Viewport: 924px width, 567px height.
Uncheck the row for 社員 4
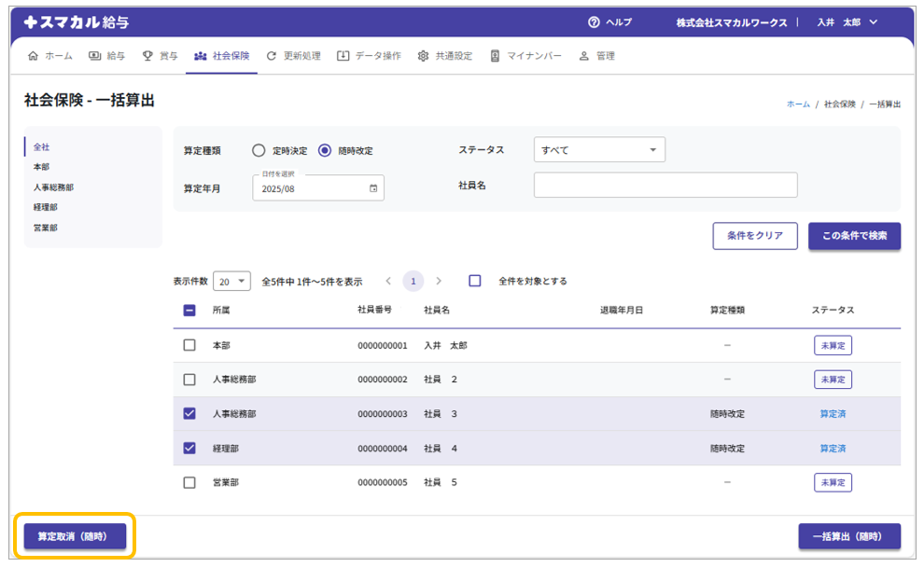189,448
